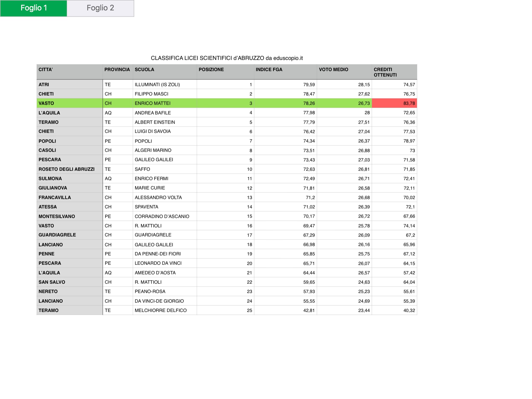Select the ANDREA BAFILE cell

coord(165,113)
